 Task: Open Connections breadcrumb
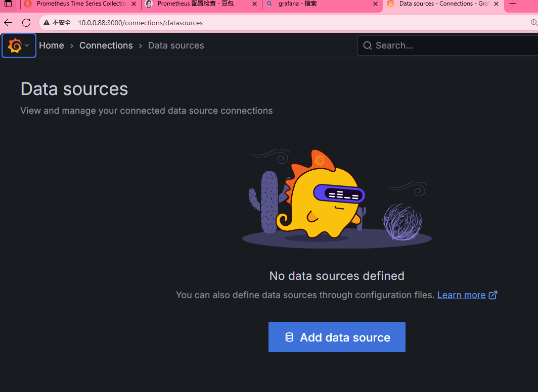(x=106, y=45)
